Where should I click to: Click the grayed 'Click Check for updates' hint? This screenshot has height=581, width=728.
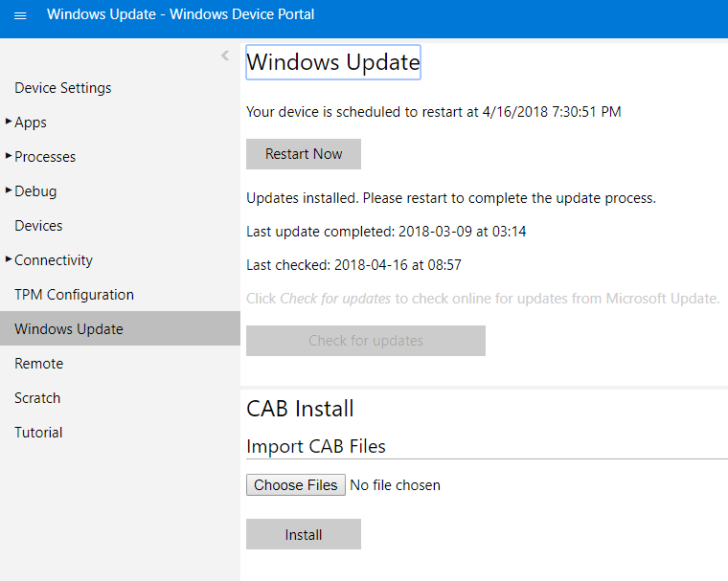tap(483, 299)
